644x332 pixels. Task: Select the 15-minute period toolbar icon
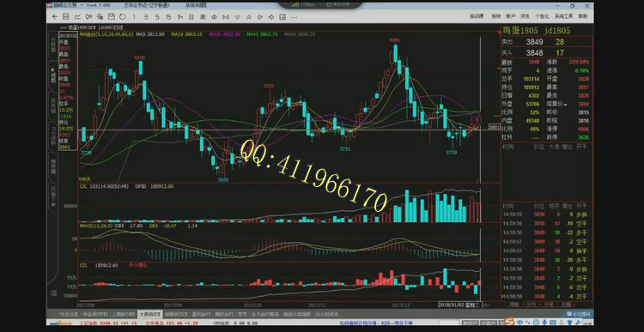tap(168, 17)
